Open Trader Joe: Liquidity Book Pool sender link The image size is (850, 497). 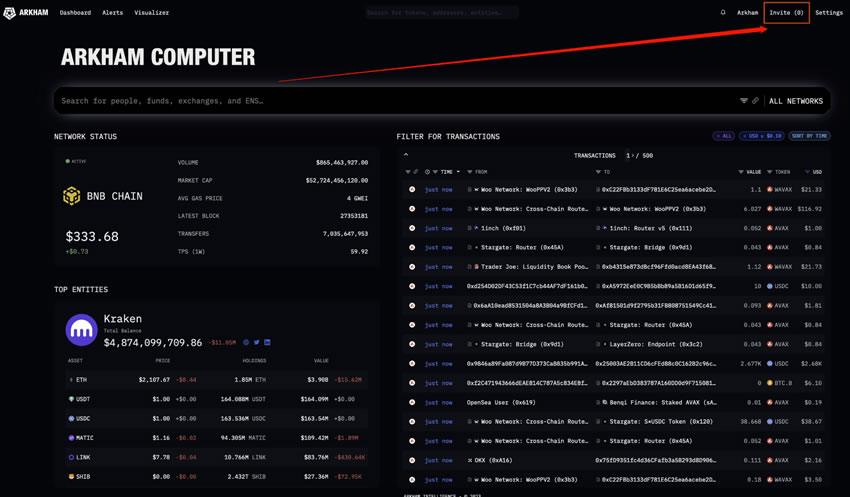click(x=535, y=267)
